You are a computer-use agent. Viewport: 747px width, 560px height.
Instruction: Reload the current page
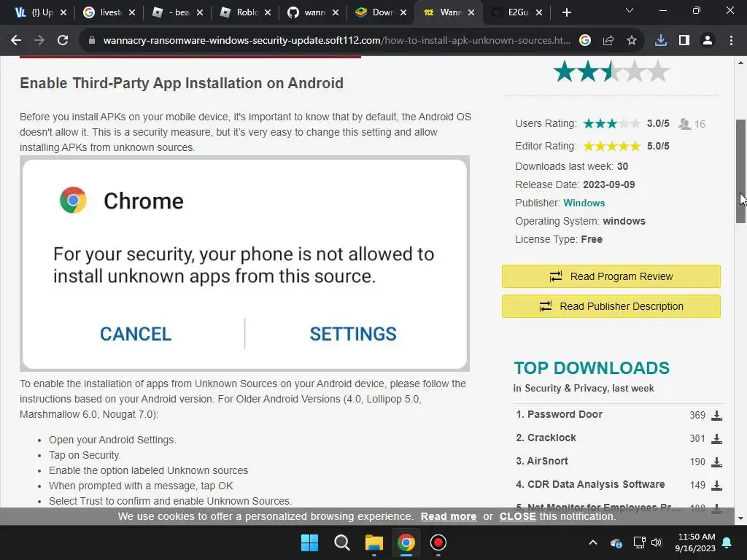coord(63,41)
